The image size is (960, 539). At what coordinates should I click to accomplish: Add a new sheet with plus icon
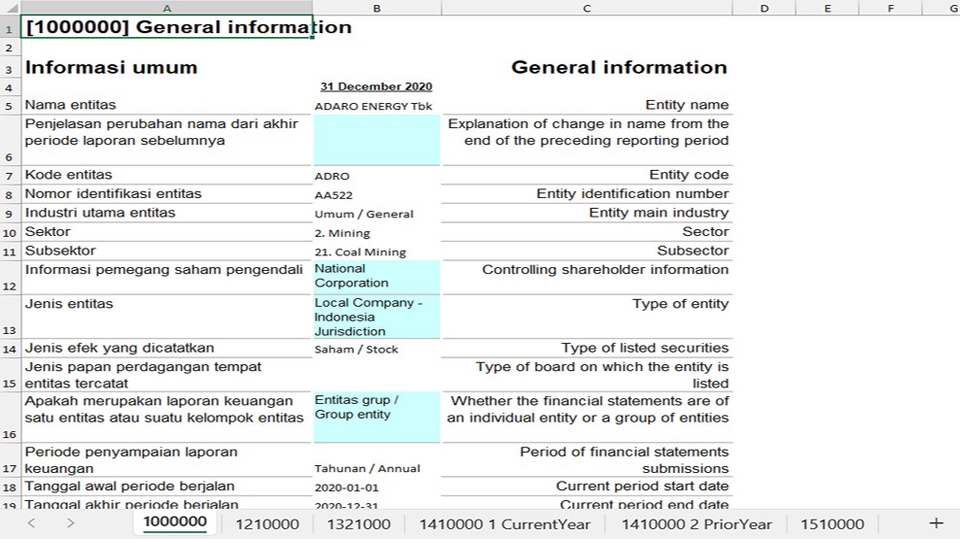936,523
